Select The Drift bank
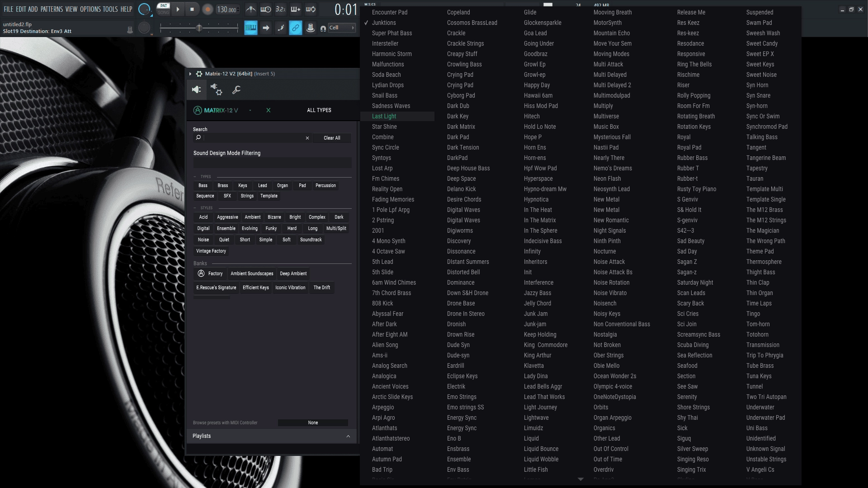 click(x=322, y=287)
